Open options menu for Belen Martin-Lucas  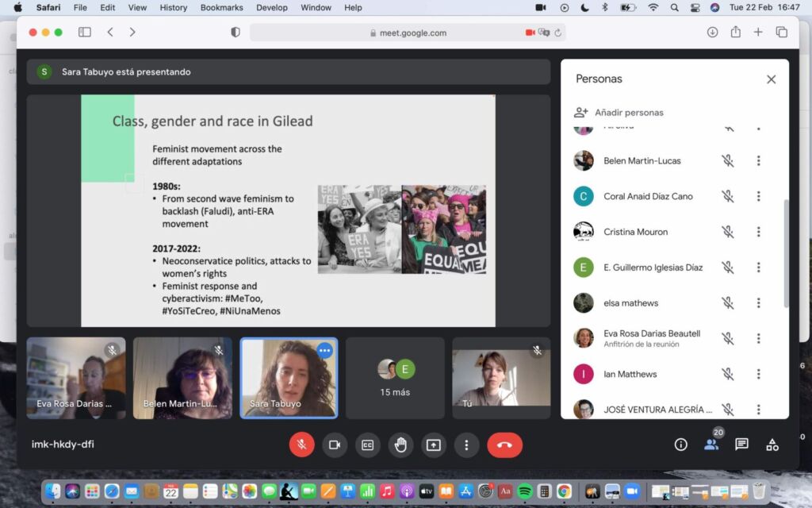(x=758, y=160)
